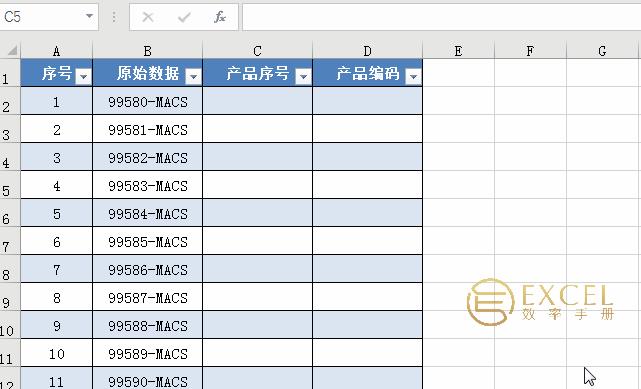Open the 产品编码 filter dropdown
The image size is (641, 389).
pyautogui.click(x=413, y=76)
